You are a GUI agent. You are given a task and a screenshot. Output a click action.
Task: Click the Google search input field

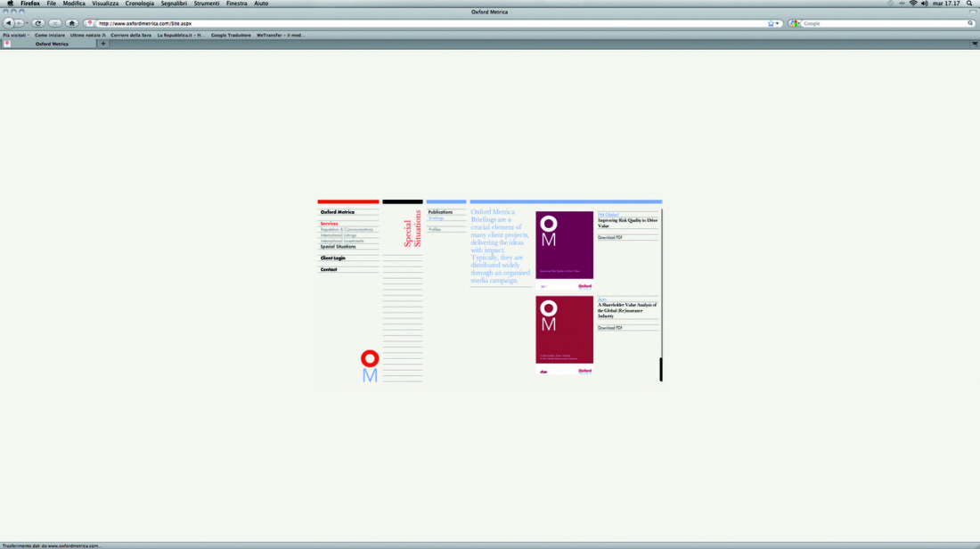pyautogui.click(x=884, y=23)
